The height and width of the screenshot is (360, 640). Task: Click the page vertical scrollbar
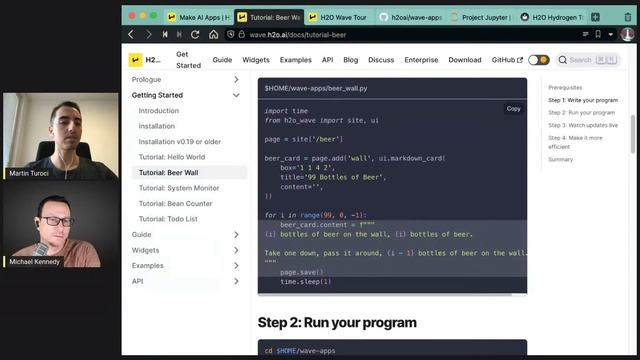[633, 134]
